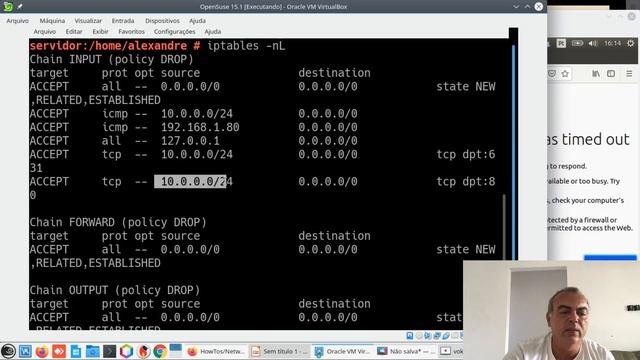
Task: Switch to the Oracle VM Vir... taskbar window
Action: (x=342, y=351)
